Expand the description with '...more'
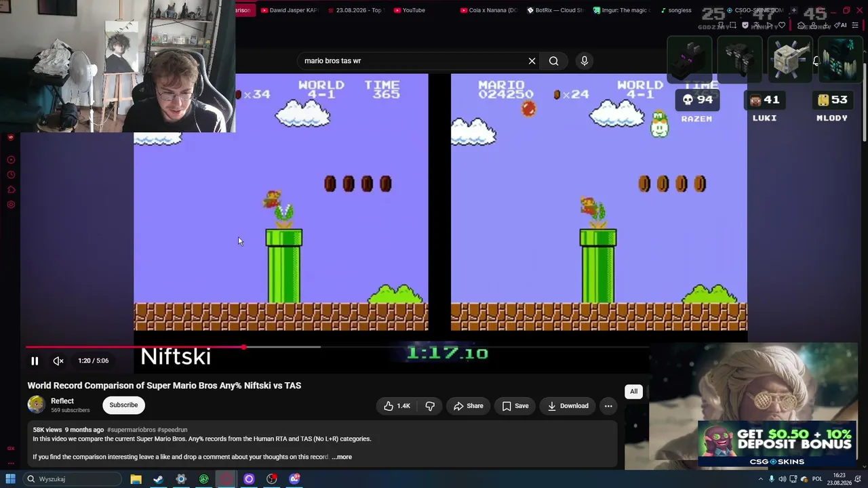The height and width of the screenshot is (488, 868). pyautogui.click(x=342, y=457)
